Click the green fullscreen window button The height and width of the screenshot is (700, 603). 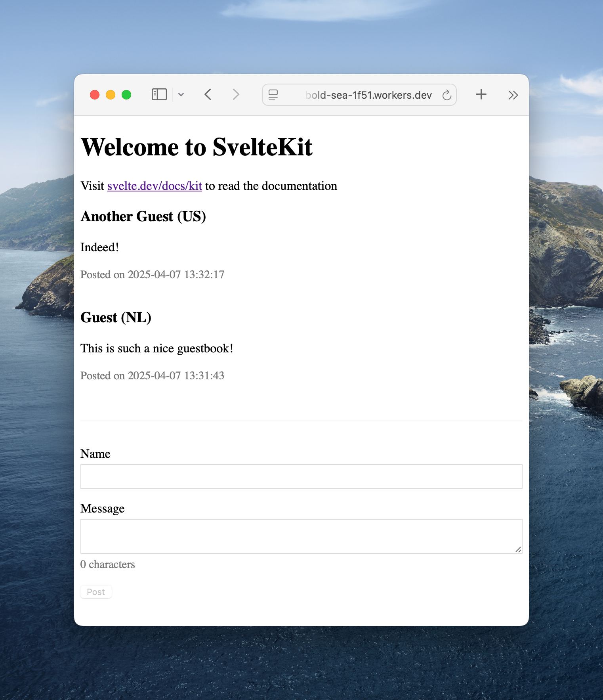coord(126,95)
